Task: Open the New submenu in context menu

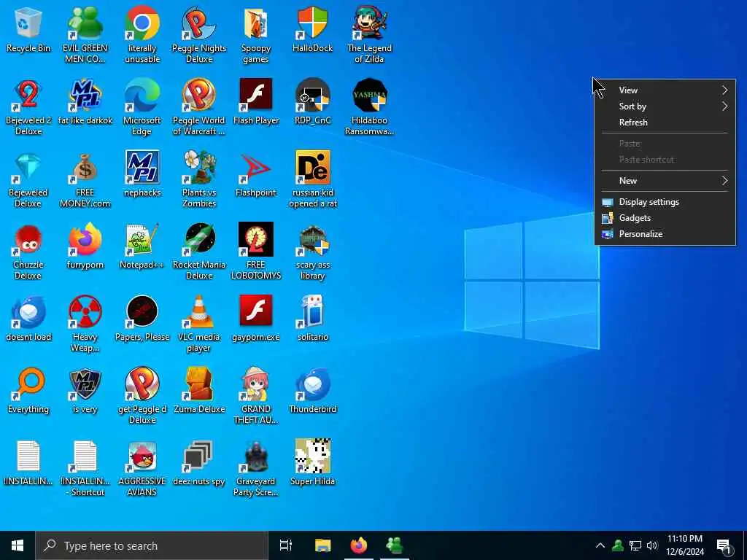Action: [665, 181]
